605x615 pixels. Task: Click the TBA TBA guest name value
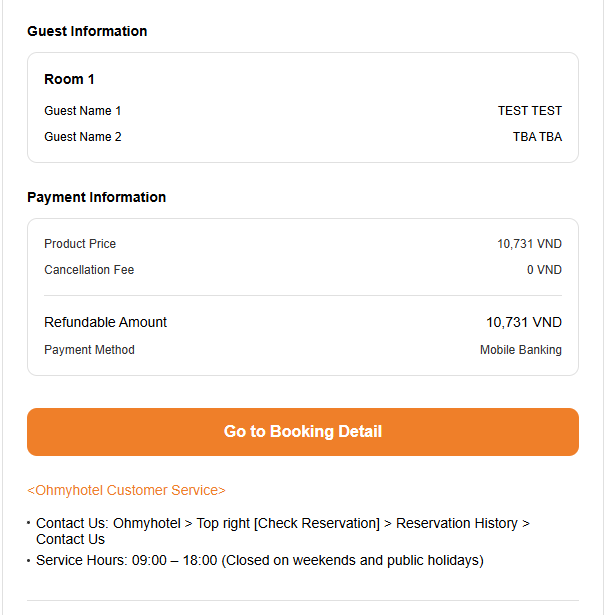[x=537, y=137]
